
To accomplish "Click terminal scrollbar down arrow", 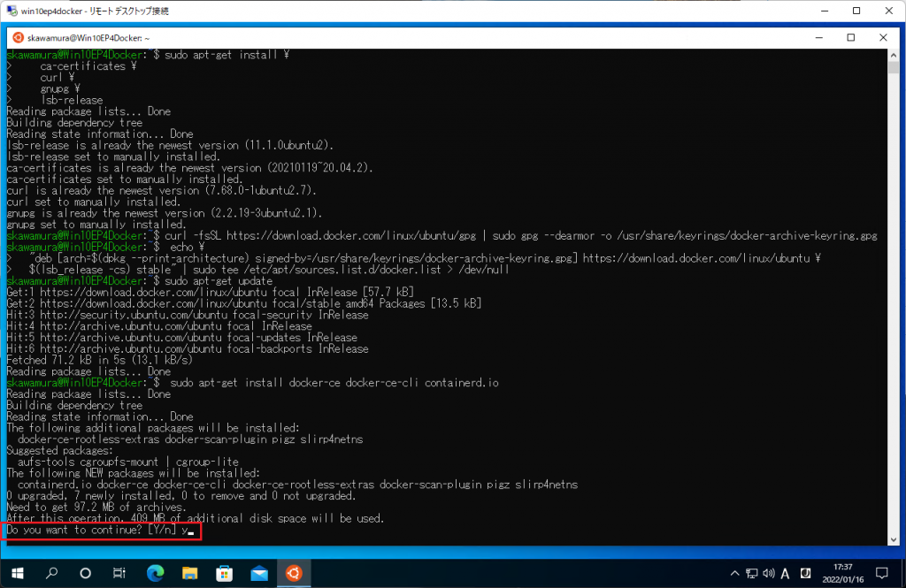I will pos(894,539).
